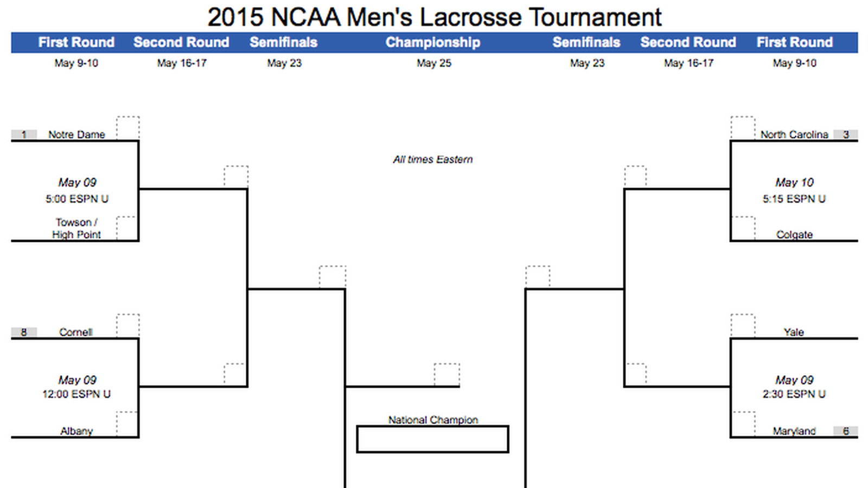The width and height of the screenshot is (868, 488).
Task: Click the 2015 NCAA Men's Lacrosse Tournament title
Action: 434,17
